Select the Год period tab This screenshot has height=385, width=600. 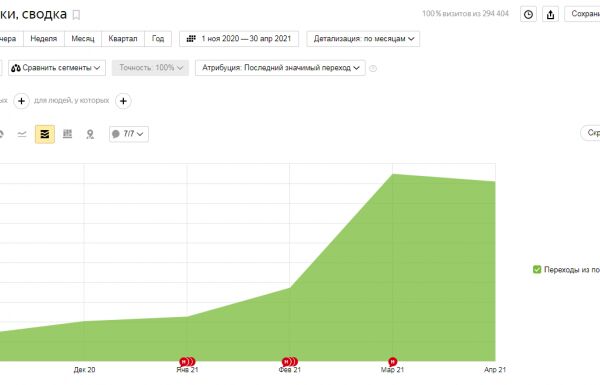(x=158, y=39)
